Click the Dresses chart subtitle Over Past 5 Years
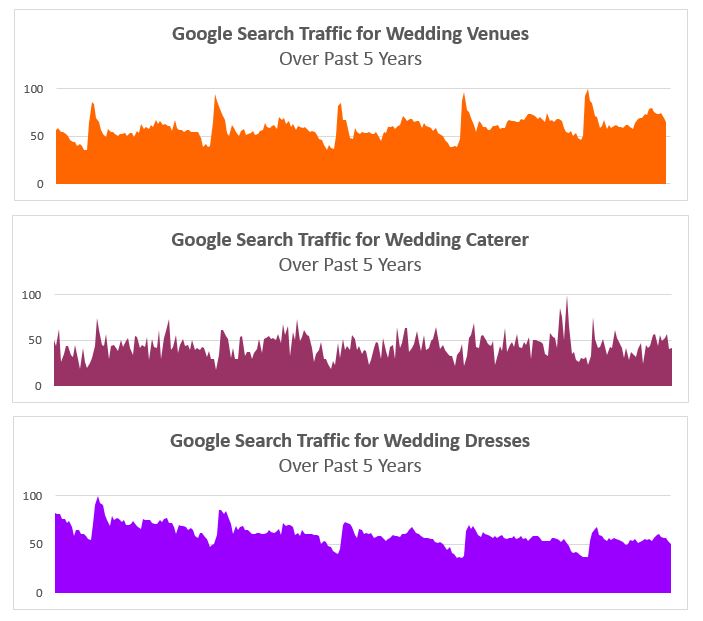The height and width of the screenshot is (621, 703). 350,466
